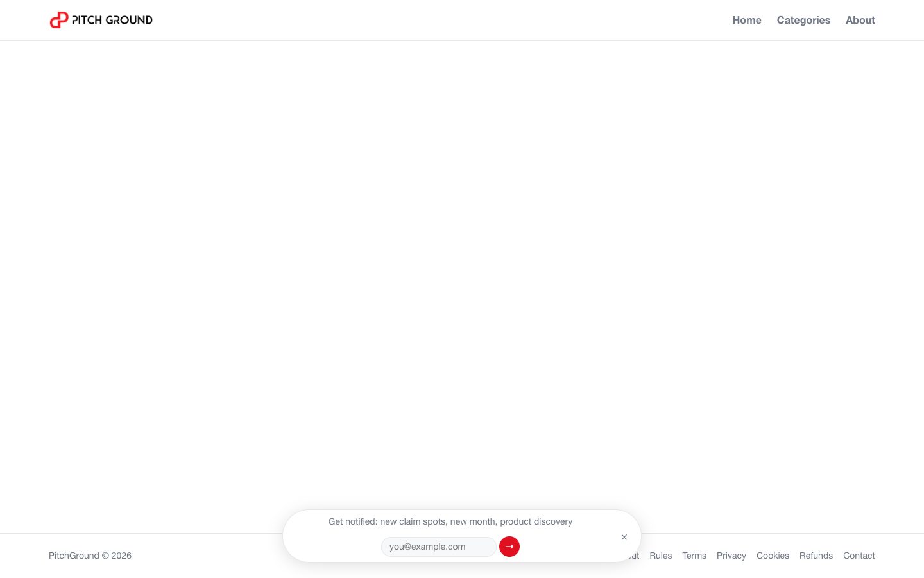Click the 'Get notified' popup text
Image resolution: width=924 pixels, height=578 pixels.
450,521
